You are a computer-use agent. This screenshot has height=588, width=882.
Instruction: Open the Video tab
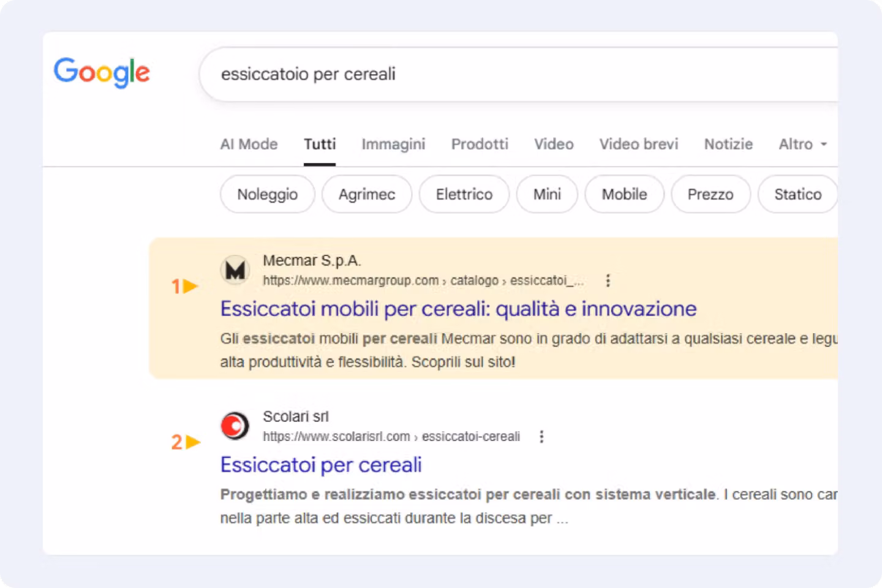tap(554, 144)
